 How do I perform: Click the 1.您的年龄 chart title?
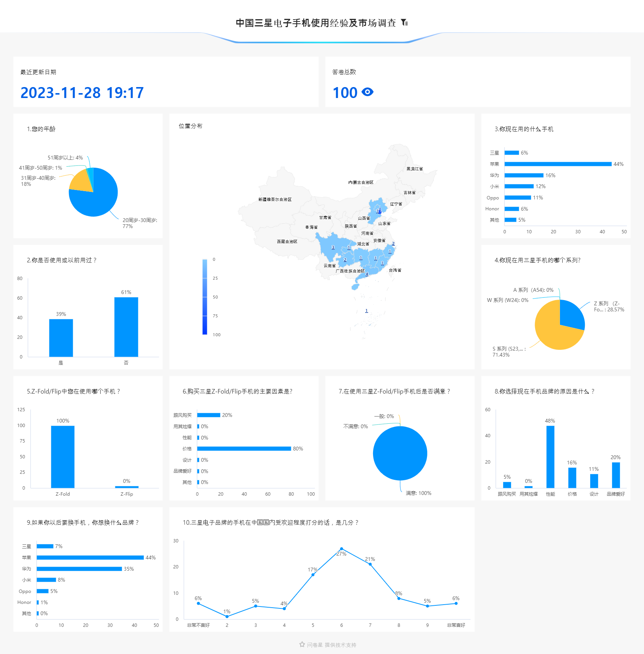[41, 129]
